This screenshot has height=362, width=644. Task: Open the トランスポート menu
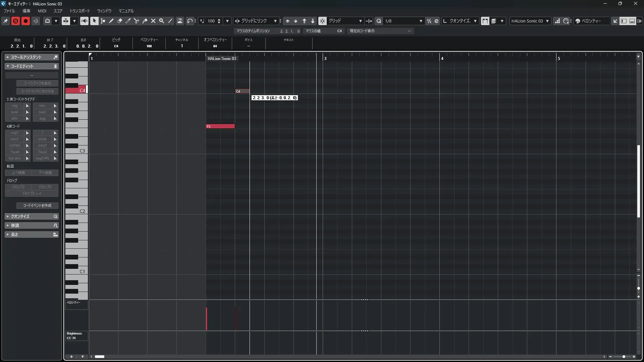tap(79, 11)
